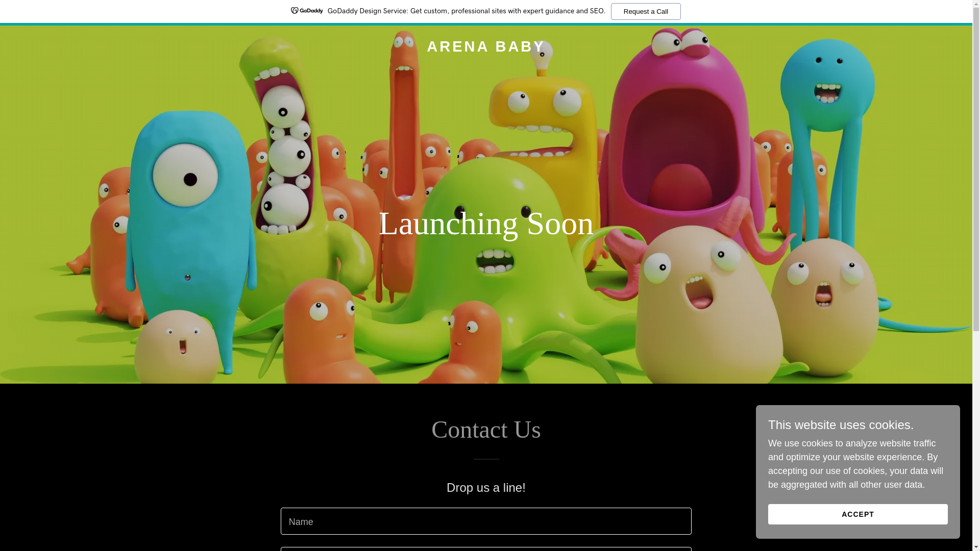
Task: Accept the cookies notice
Action: point(857,514)
